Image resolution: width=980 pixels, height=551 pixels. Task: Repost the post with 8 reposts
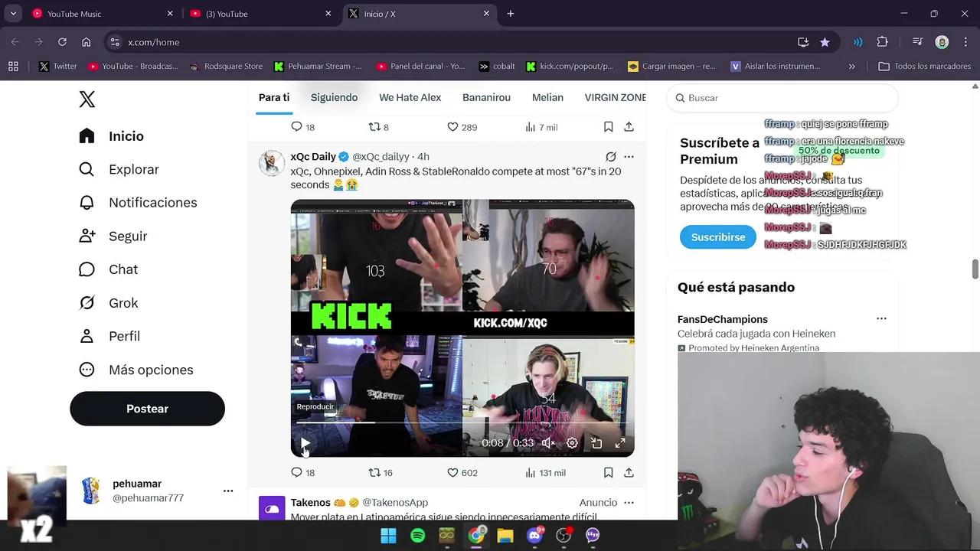click(x=379, y=127)
